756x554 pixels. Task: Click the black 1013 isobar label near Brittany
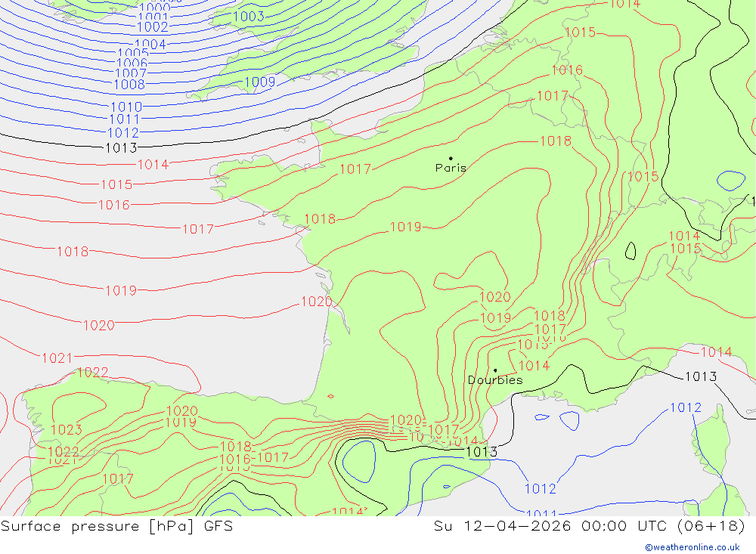(121, 147)
